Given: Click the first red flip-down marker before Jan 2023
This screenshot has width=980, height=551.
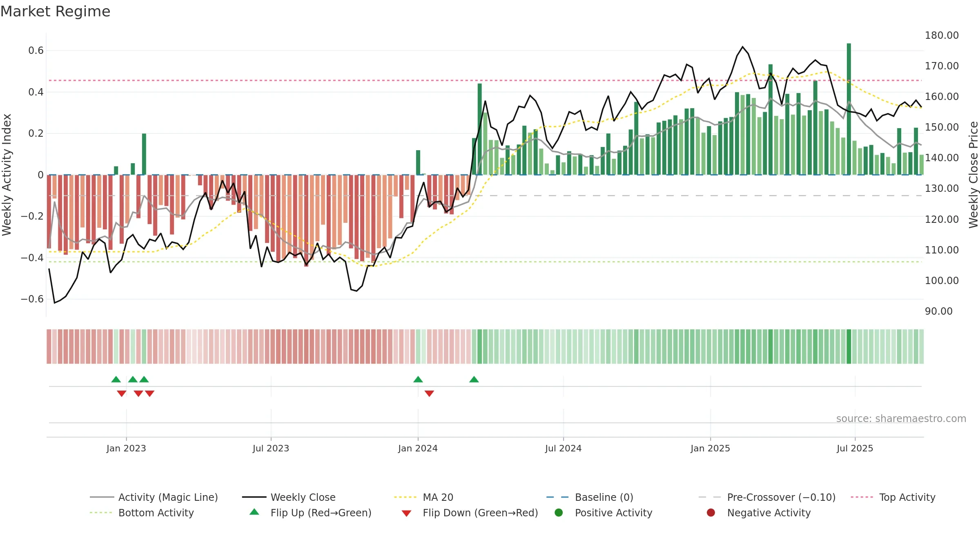Looking at the screenshot, I should (122, 393).
